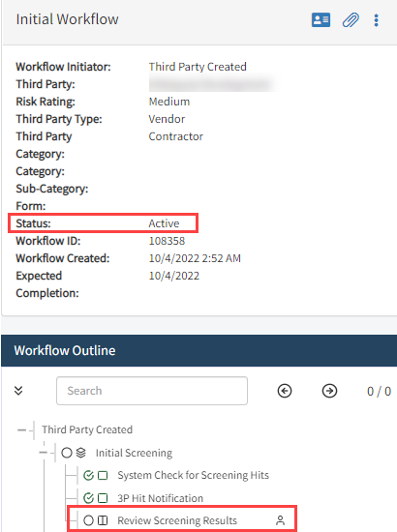Toggle completed check for System Check for Screening Hits
The width and height of the screenshot is (397, 532).
pos(88,475)
